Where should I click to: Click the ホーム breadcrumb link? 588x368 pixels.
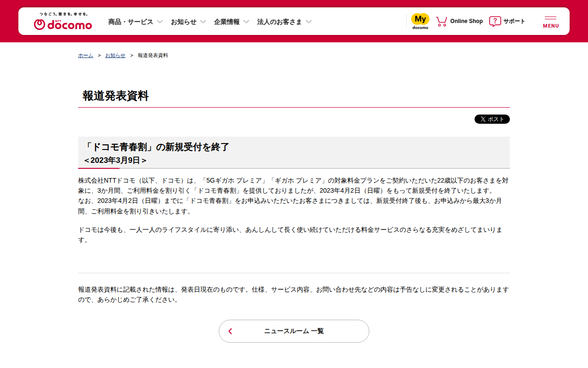[x=85, y=55]
